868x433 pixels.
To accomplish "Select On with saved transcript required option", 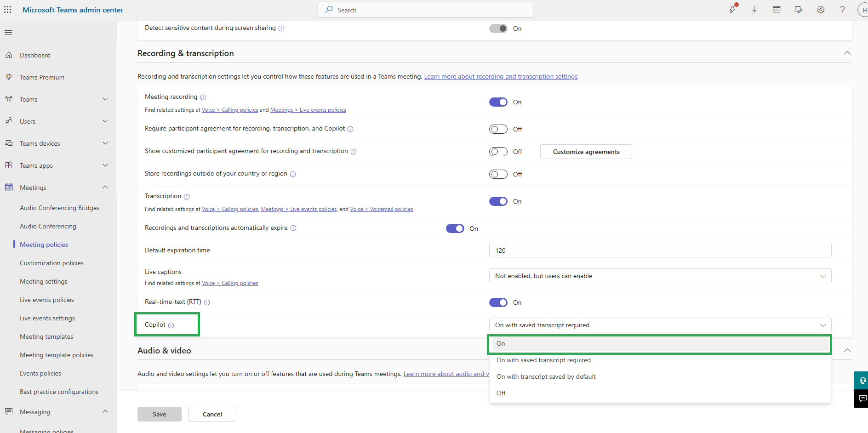I will [660, 360].
